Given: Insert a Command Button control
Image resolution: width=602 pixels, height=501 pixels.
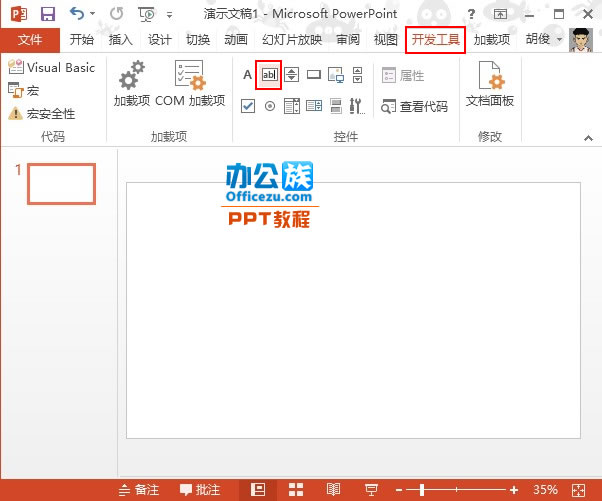Looking at the screenshot, I should coord(314,74).
